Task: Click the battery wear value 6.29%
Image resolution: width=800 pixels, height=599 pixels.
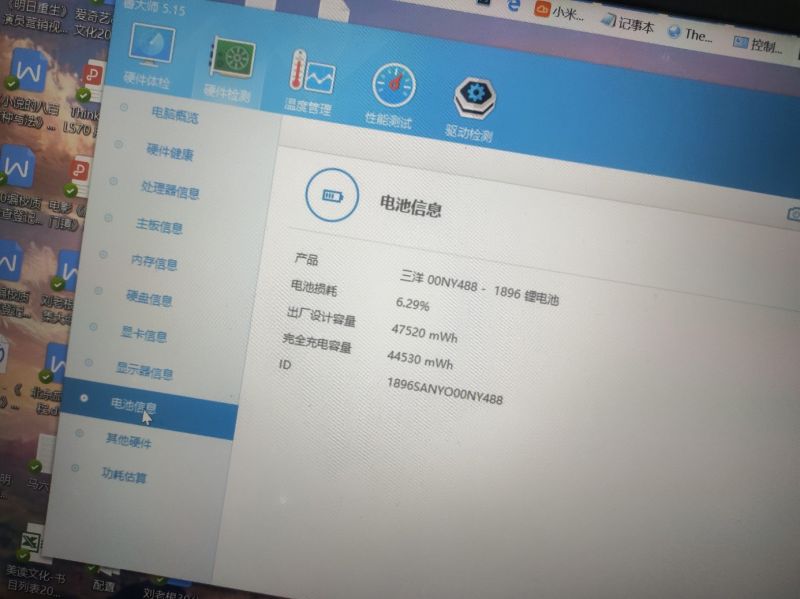Action: click(x=413, y=304)
